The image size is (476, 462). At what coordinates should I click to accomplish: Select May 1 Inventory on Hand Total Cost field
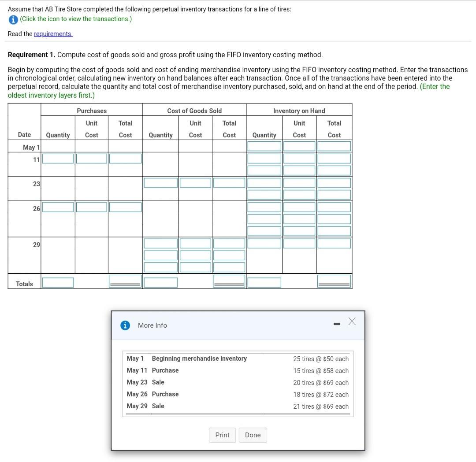(x=334, y=146)
